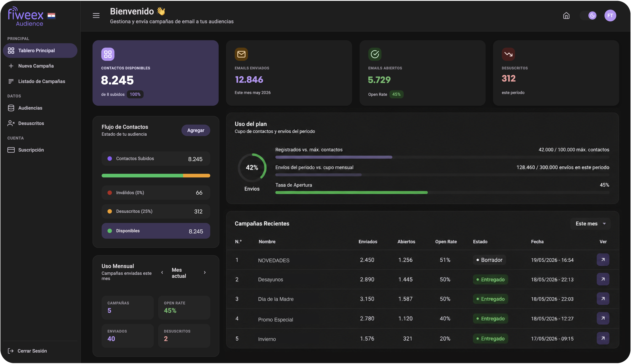Click the Contactos Subidos row

click(x=156, y=159)
